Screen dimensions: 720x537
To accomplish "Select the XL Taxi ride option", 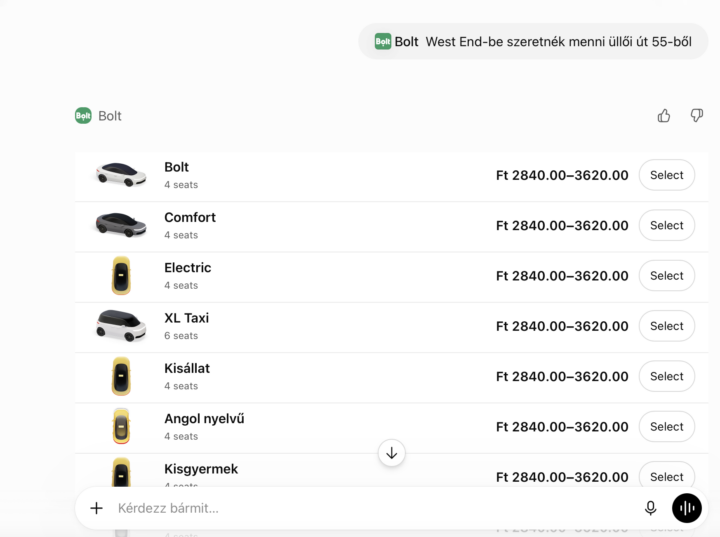I will click(667, 326).
